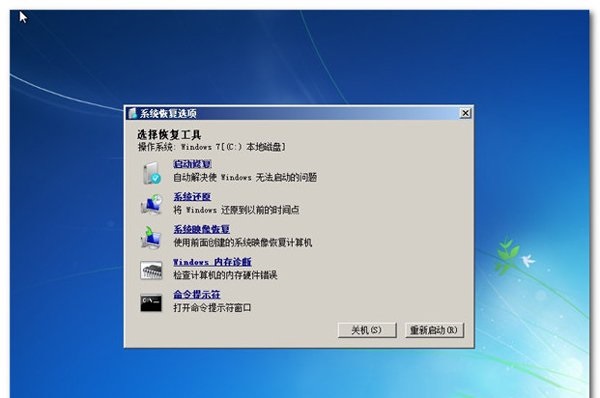Click the 选择恢复工具 heading
The image size is (600, 398).
pyautogui.click(x=169, y=135)
